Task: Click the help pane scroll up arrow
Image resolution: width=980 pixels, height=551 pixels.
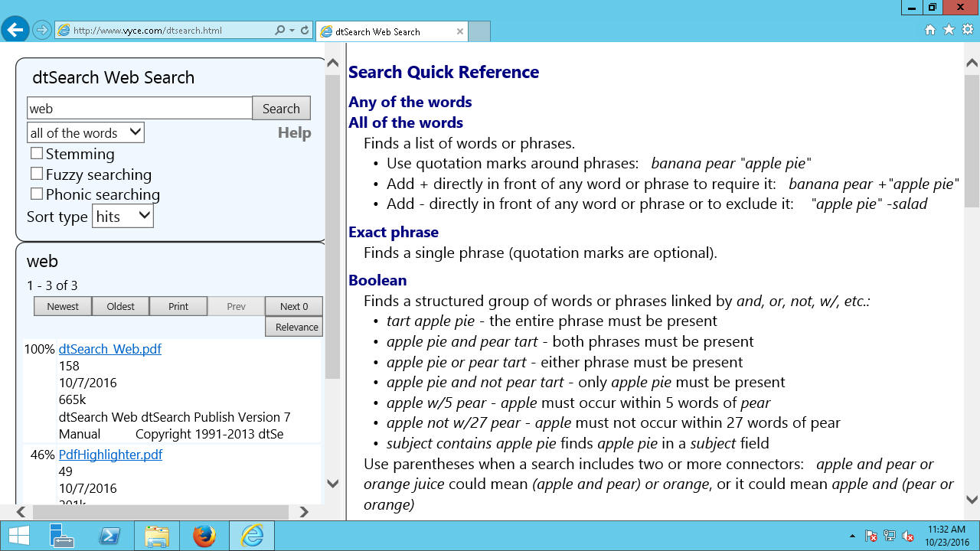Action: pos(972,63)
